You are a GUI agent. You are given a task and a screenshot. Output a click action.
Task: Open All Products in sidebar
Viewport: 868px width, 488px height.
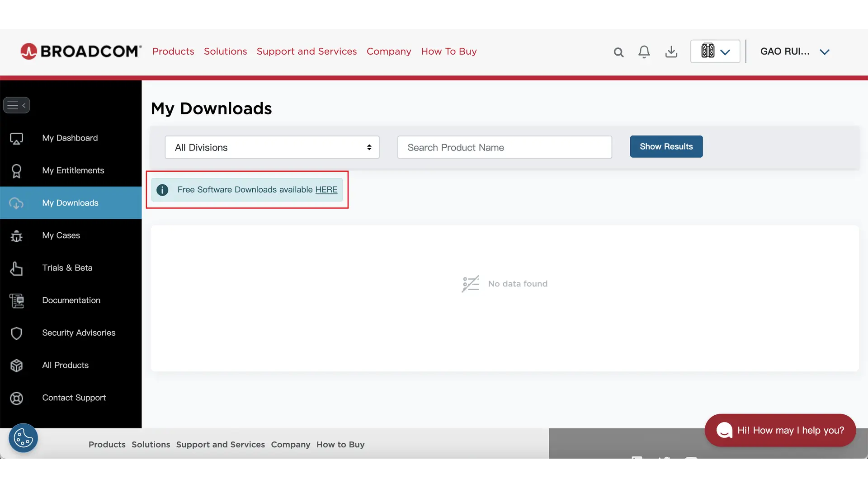pos(71,366)
